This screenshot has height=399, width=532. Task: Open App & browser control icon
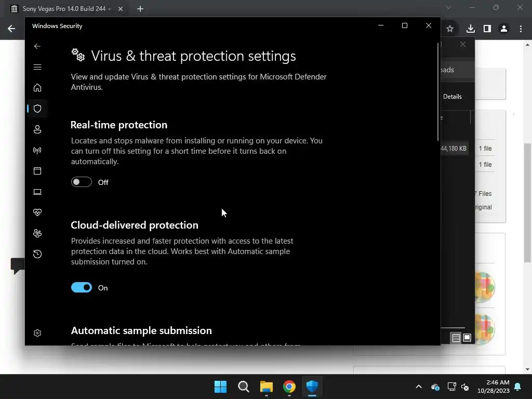(37, 170)
